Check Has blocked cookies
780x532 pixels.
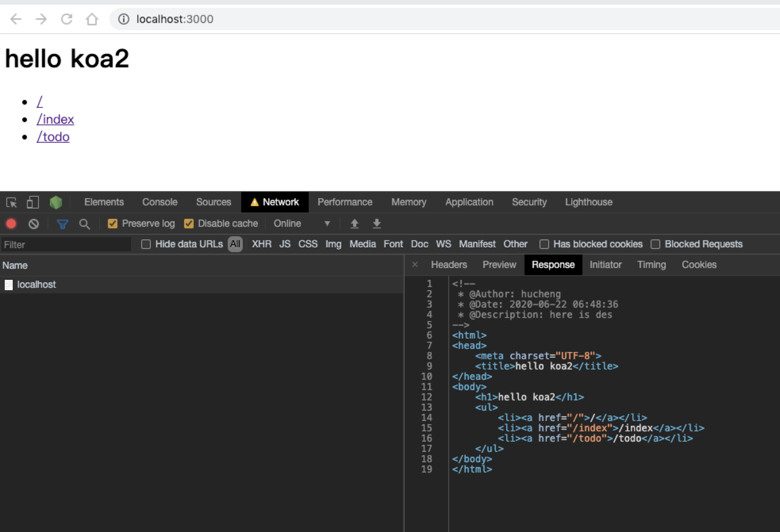[544, 244]
